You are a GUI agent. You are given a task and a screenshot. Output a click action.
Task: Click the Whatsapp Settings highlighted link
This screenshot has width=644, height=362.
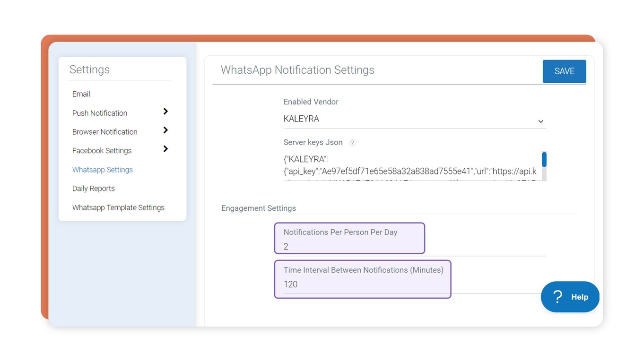103,169
